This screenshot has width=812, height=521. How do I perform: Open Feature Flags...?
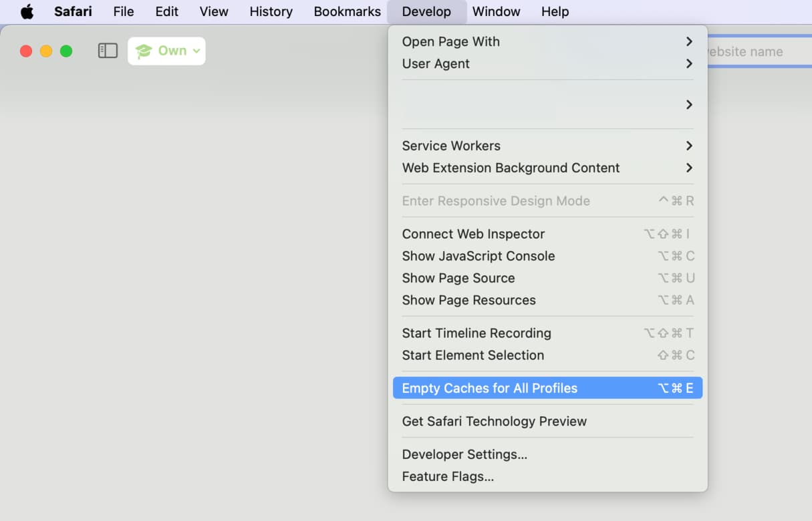[x=547, y=476]
